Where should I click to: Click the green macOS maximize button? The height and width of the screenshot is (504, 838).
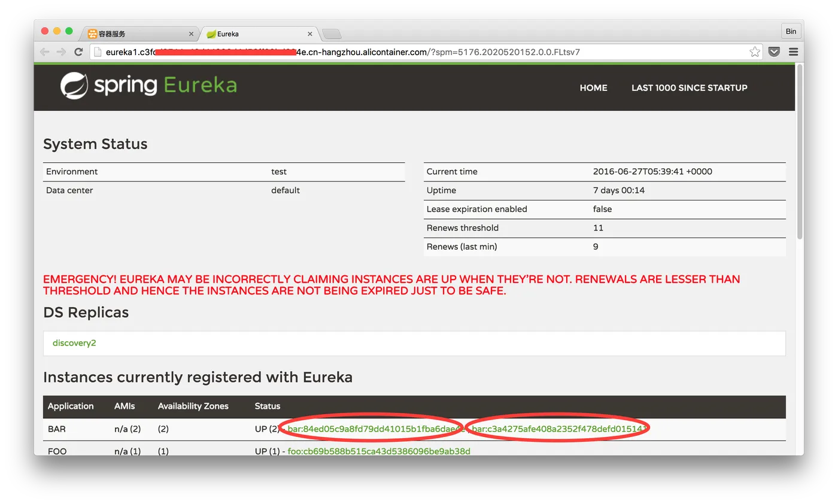coord(69,31)
